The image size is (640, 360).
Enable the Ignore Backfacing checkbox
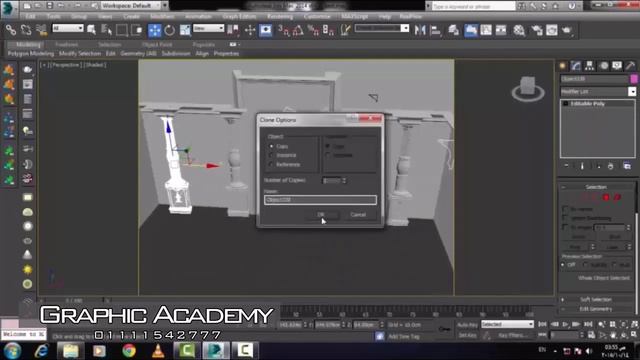(x=565, y=218)
